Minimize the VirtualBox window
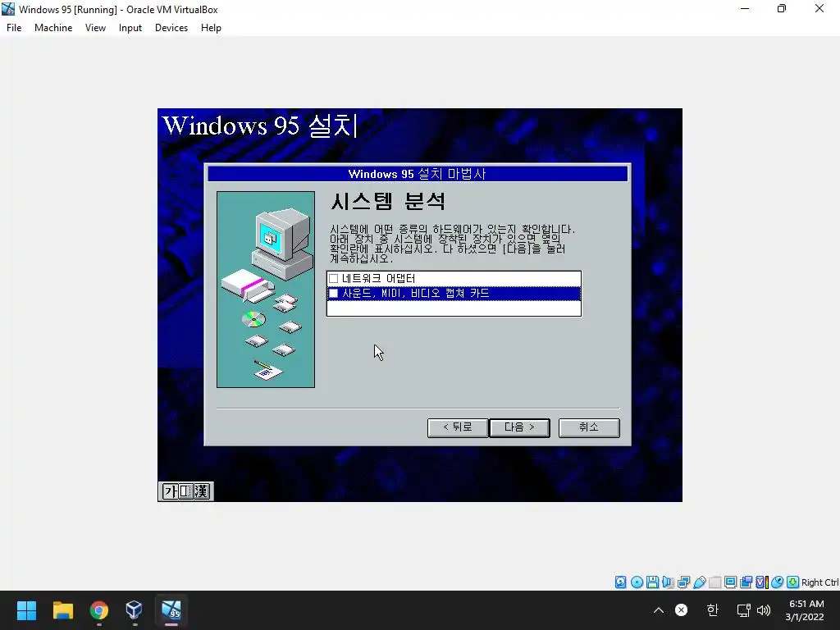 point(745,8)
